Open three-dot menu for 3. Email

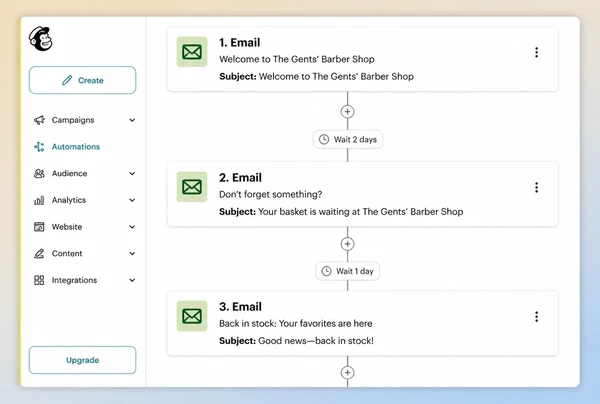pyautogui.click(x=536, y=317)
